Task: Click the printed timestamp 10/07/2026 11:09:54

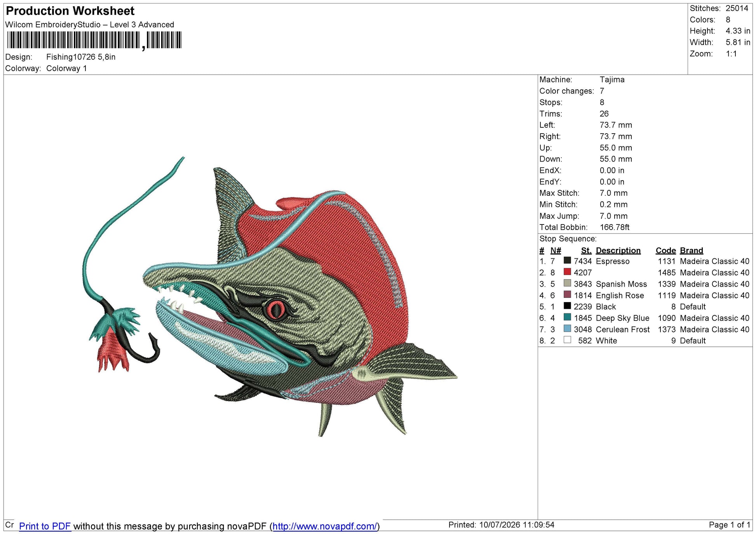Action: tap(517, 525)
